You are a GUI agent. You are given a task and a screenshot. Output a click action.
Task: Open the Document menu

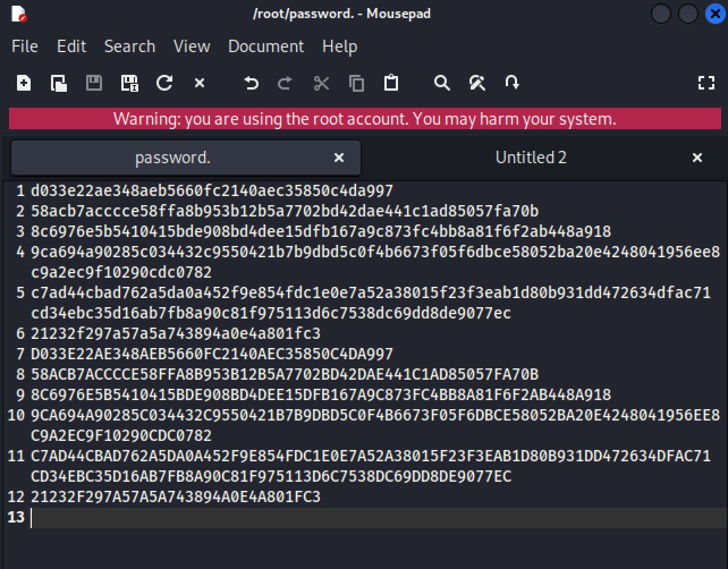coord(266,46)
